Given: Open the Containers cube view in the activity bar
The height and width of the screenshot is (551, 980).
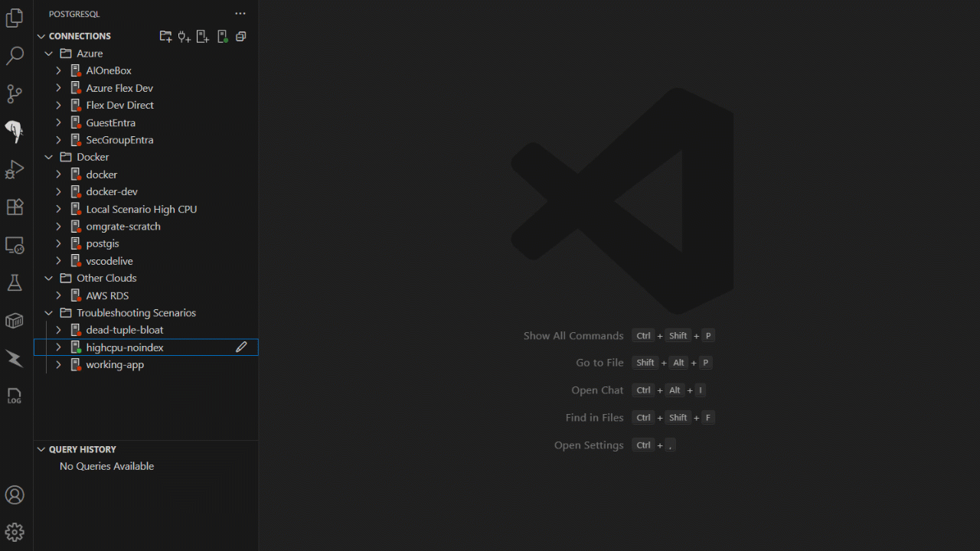Looking at the screenshot, I should [x=15, y=321].
